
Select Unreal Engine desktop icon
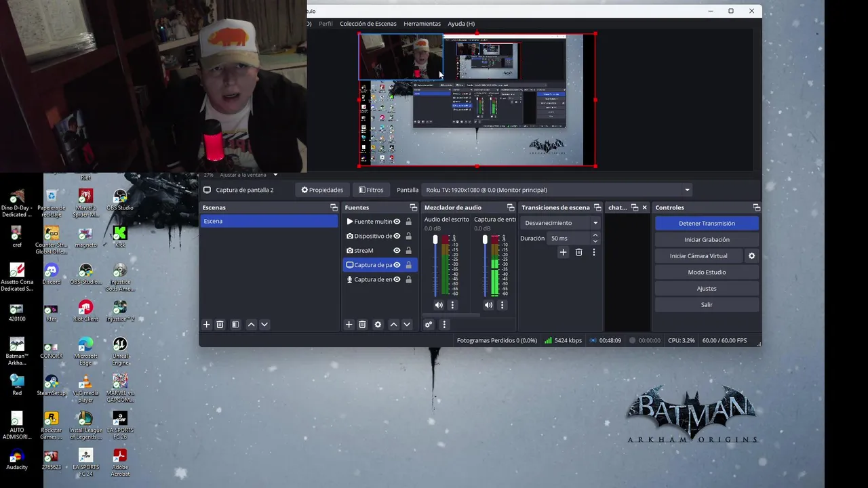pyautogui.click(x=120, y=351)
